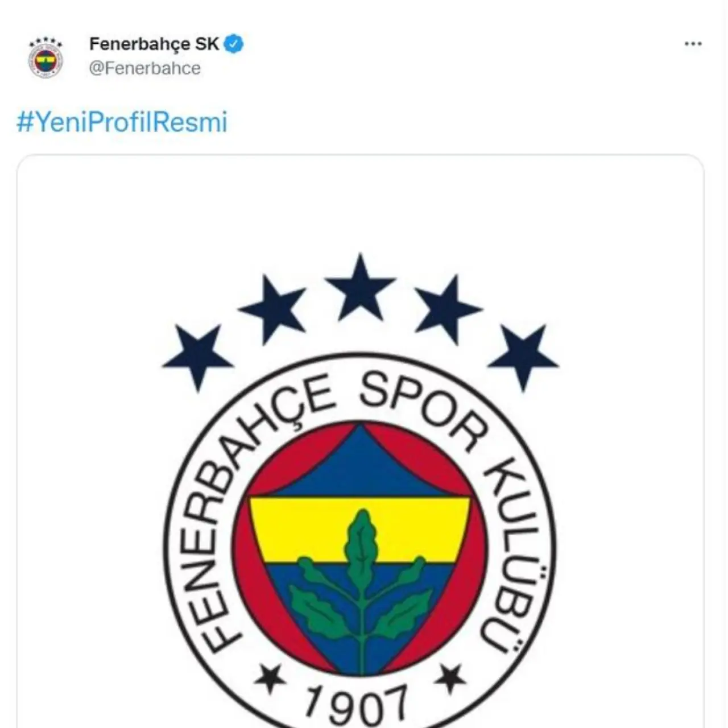Open the attached tweet image card

[360, 441]
